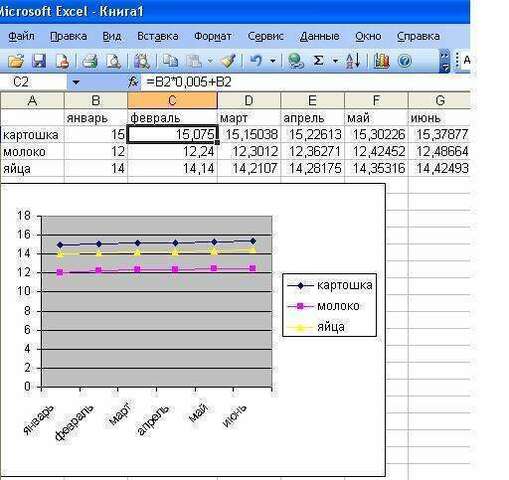Click the formula bar with =B2*0,005+B2
Screen dimensions: 509x480
pos(305,82)
